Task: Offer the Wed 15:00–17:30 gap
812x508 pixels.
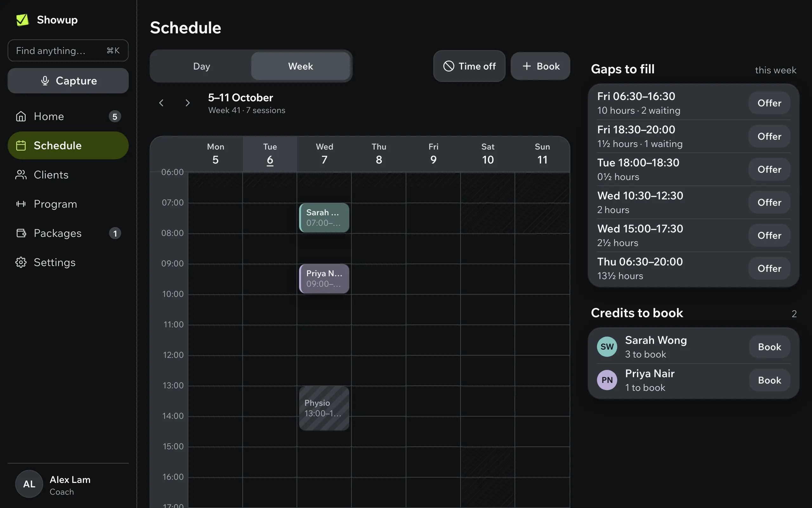Action: tap(769, 236)
